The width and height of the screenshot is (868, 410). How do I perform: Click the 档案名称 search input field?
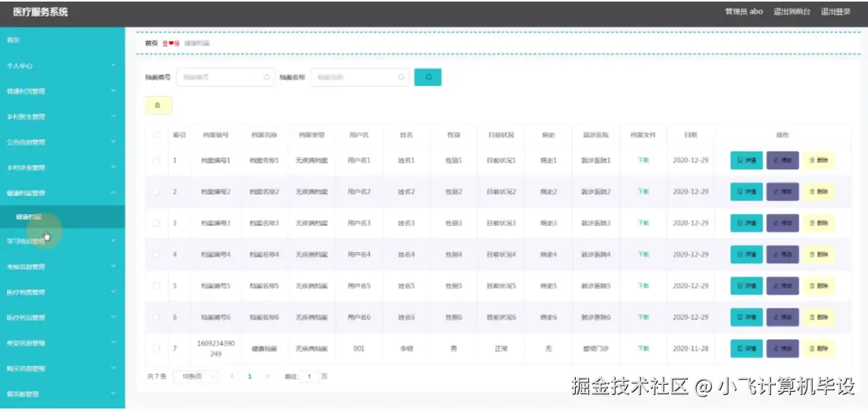[360, 77]
